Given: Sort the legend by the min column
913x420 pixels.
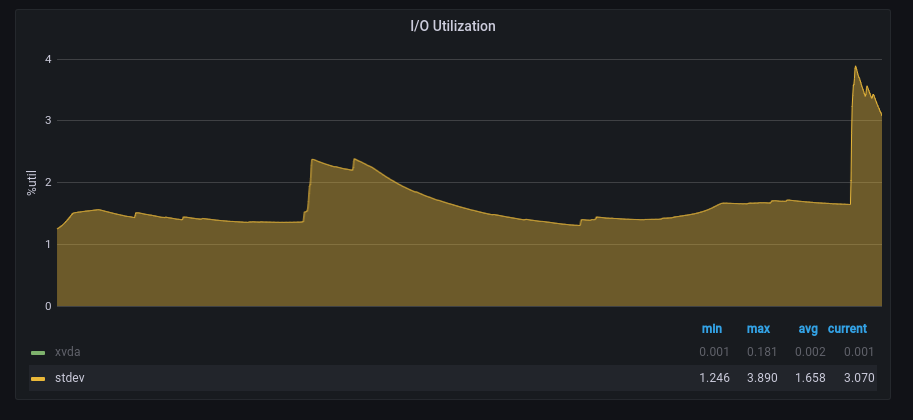Looking at the screenshot, I should 712,328.
